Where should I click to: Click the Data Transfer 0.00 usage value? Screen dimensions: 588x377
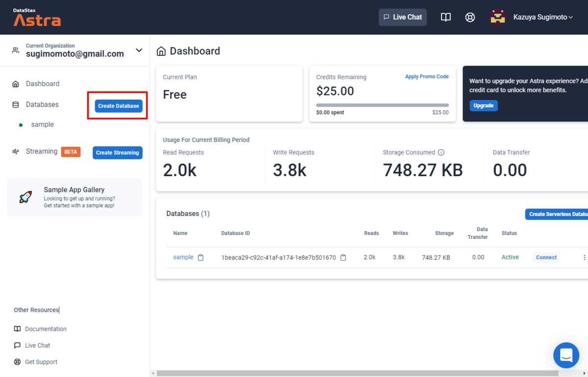pos(510,170)
